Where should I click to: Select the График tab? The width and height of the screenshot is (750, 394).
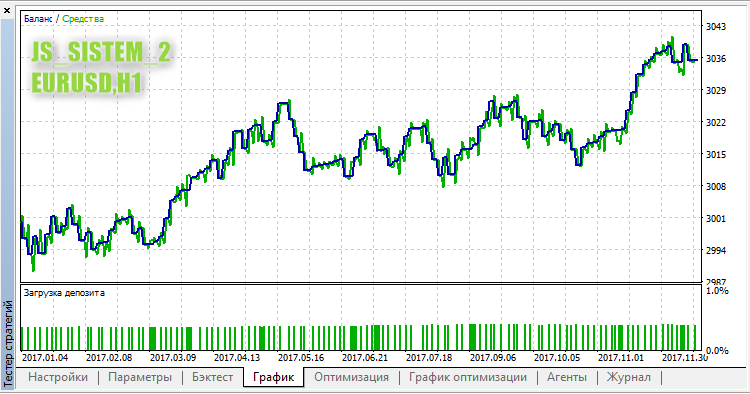[x=273, y=377]
